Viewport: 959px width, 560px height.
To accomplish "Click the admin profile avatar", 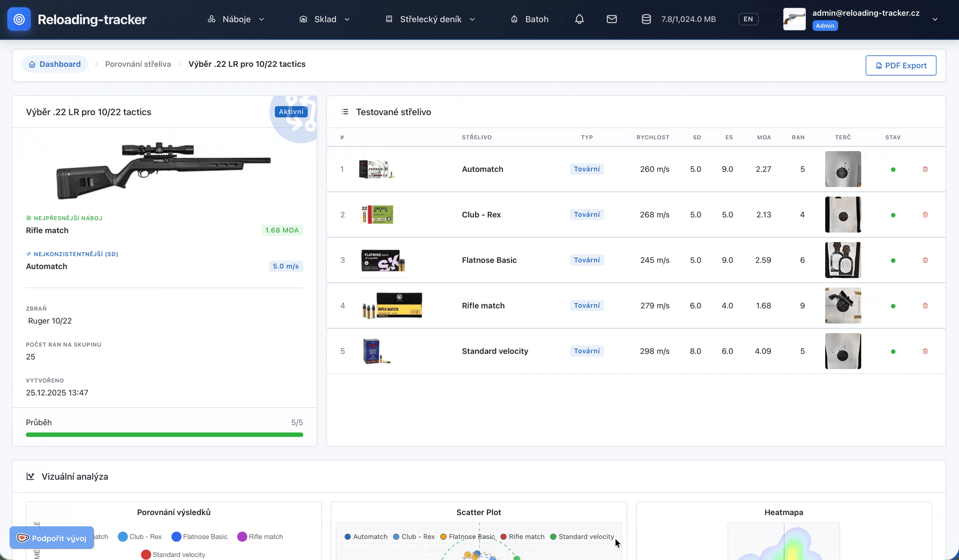I will pyautogui.click(x=794, y=19).
